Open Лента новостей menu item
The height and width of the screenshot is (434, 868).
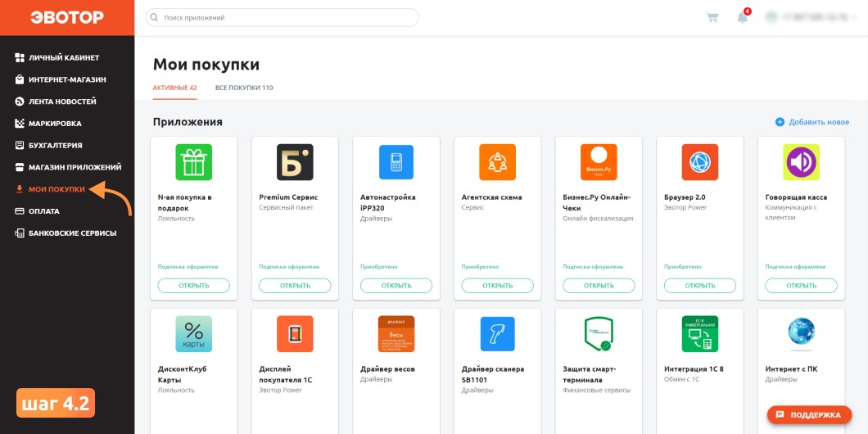(62, 102)
